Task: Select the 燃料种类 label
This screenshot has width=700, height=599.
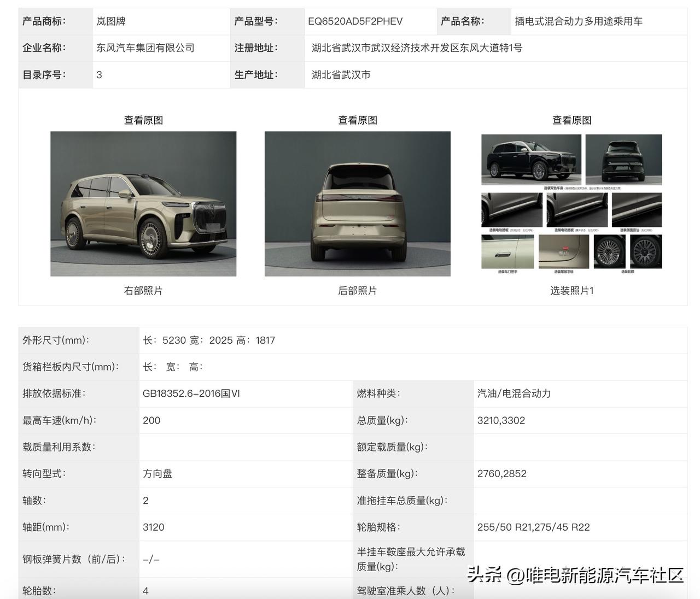Action: pos(378,394)
